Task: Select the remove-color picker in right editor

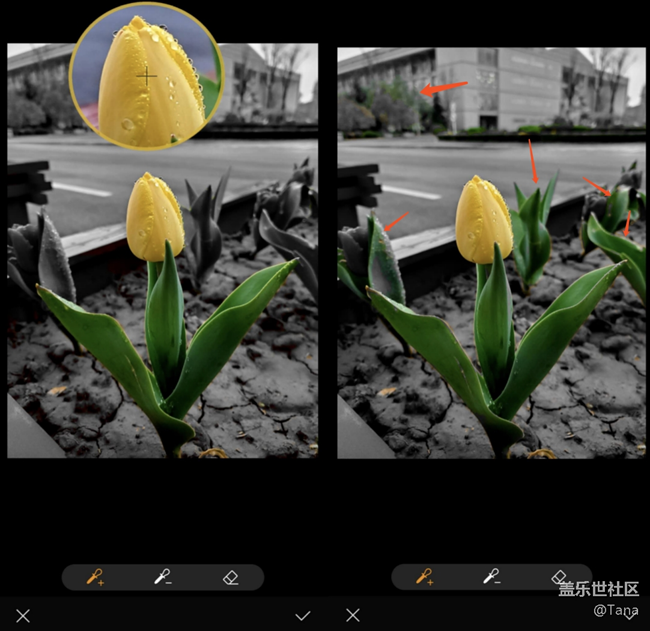Action: point(491,577)
